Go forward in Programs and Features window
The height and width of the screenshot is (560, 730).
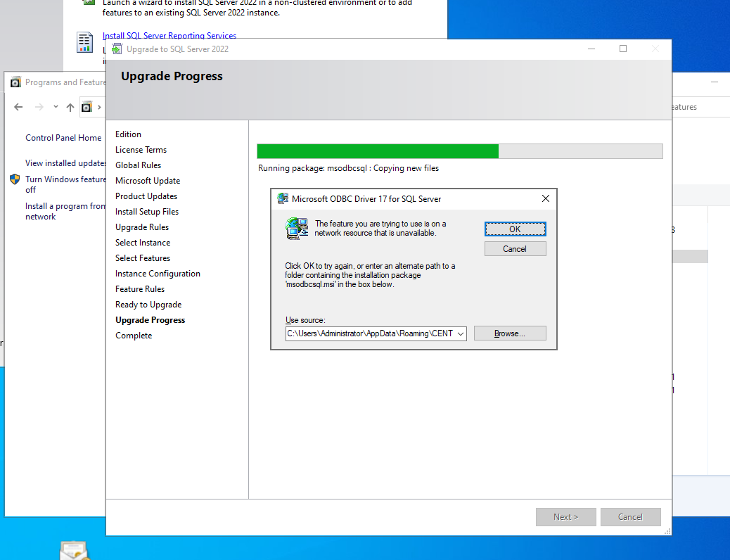[x=39, y=107]
